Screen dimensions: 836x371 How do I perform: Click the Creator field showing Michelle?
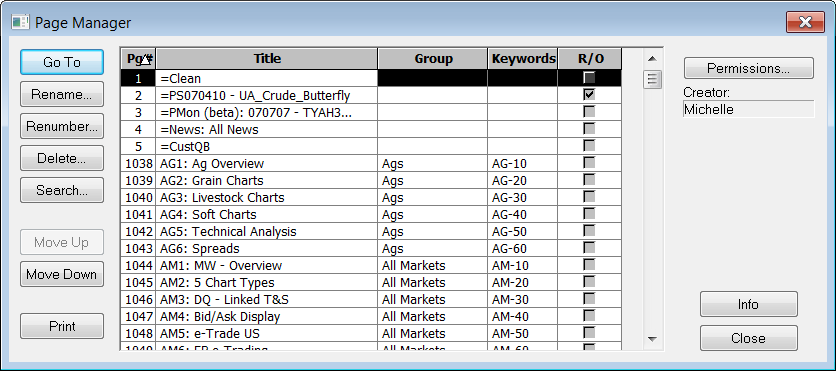tap(749, 109)
